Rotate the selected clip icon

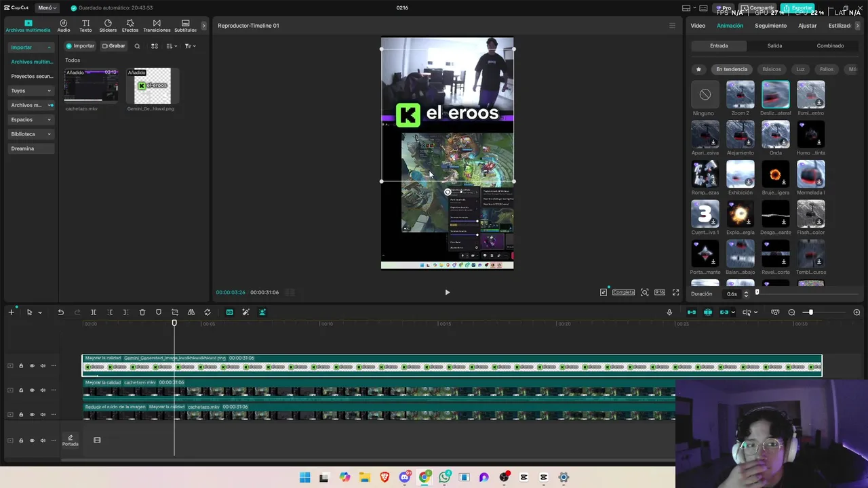click(208, 312)
